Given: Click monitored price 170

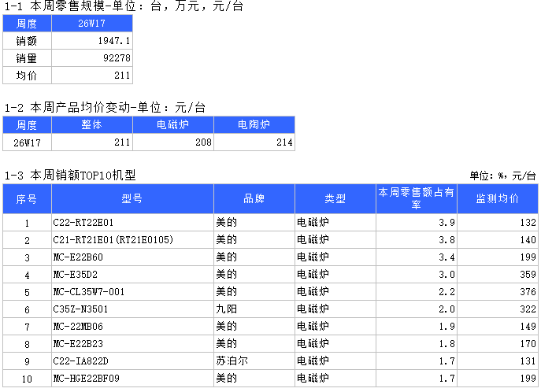Looking at the screenshot, I should click(x=528, y=344).
